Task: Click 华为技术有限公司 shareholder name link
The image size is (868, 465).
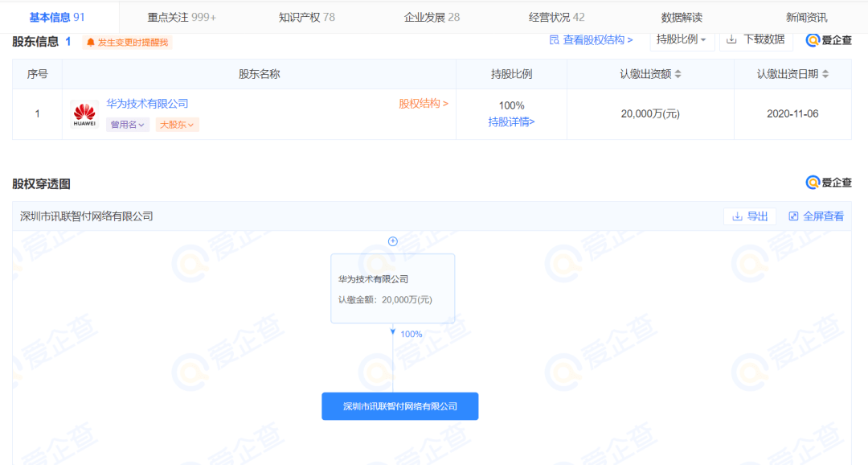Action: 147,104
